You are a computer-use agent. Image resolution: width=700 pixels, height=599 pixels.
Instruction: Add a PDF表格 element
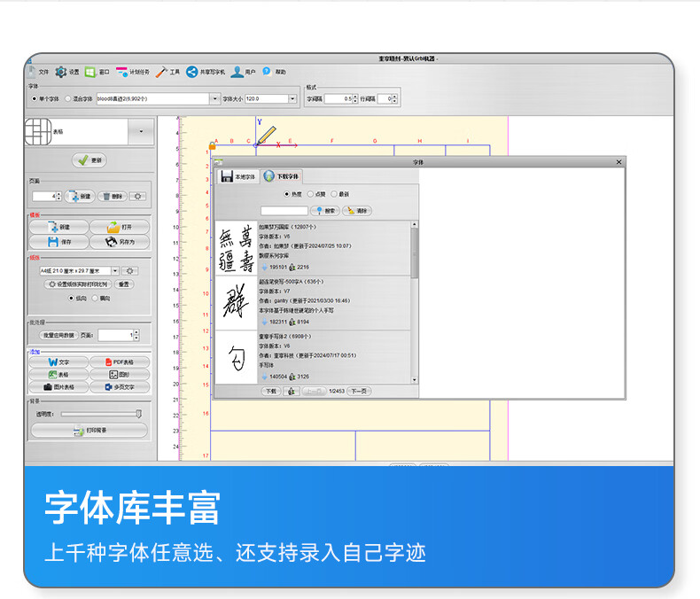[x=120, y=362]
